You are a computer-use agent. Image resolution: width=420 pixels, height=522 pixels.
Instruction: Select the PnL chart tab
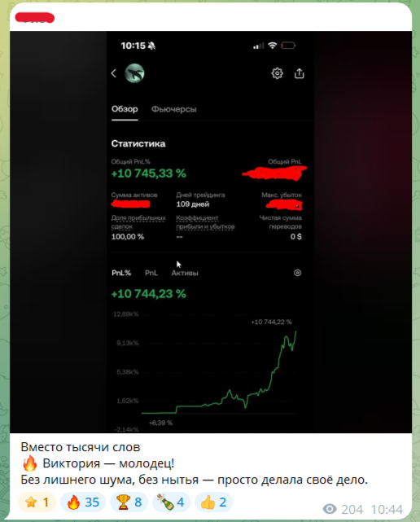click(x=151, y=273)
